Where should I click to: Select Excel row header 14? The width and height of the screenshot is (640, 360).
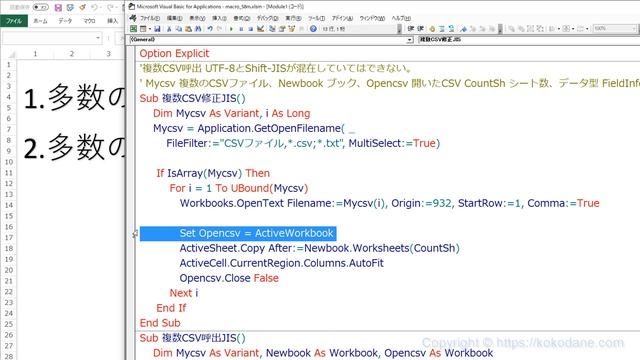(x=9, y=205)
